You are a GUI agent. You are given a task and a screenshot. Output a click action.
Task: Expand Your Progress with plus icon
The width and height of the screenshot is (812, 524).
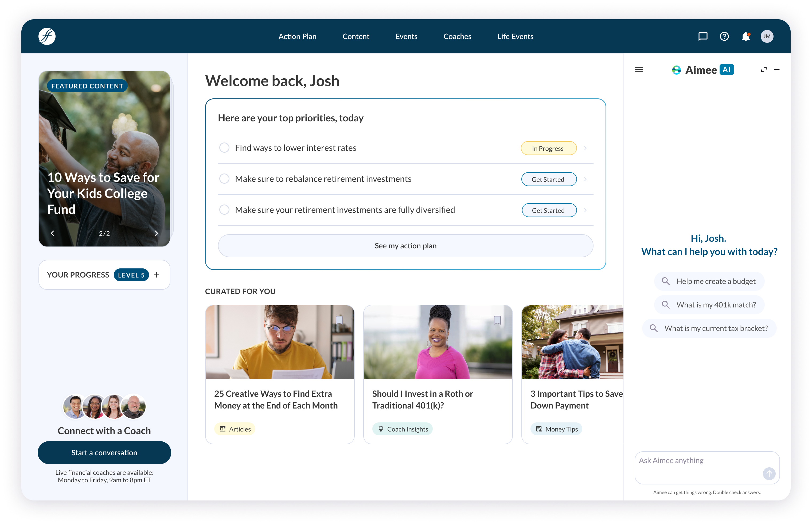pyautogui.click(x=156, y=275)
